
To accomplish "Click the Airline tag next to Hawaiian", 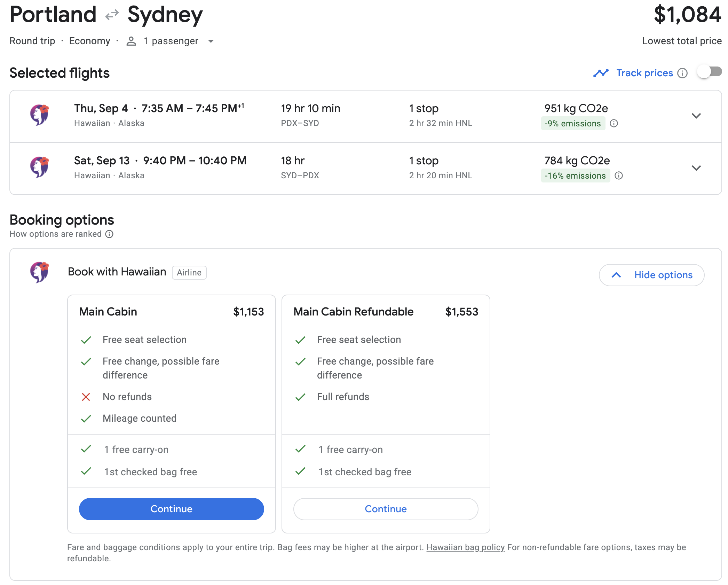I will pyautogui.click(x=189, y=273).
